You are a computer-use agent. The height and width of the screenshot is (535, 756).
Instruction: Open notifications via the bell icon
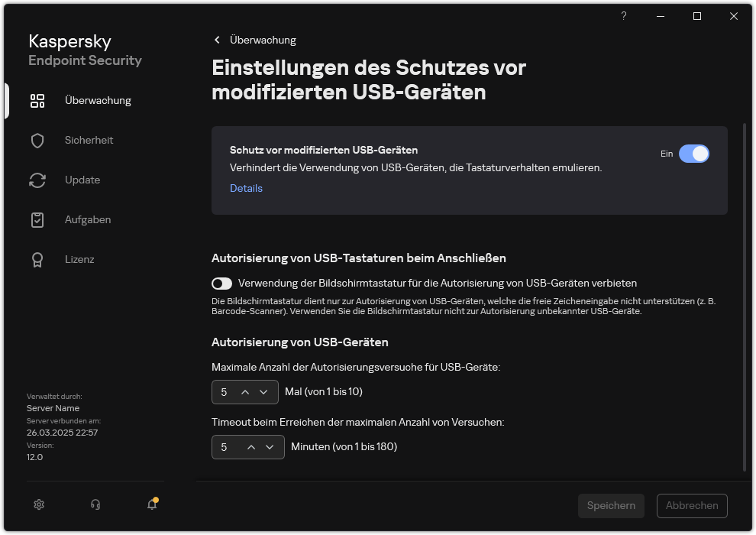(152, 504)
